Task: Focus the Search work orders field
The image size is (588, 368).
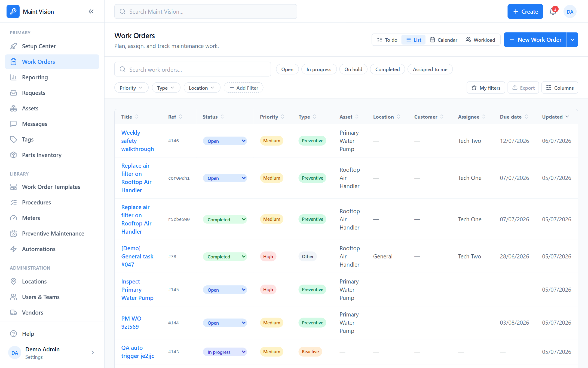Action: [x=192, y=69]
